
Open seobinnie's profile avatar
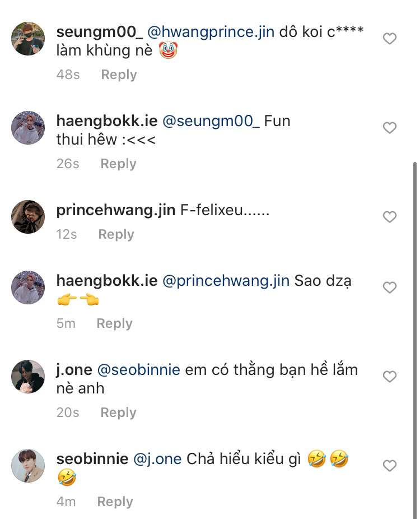pos(28,466)
